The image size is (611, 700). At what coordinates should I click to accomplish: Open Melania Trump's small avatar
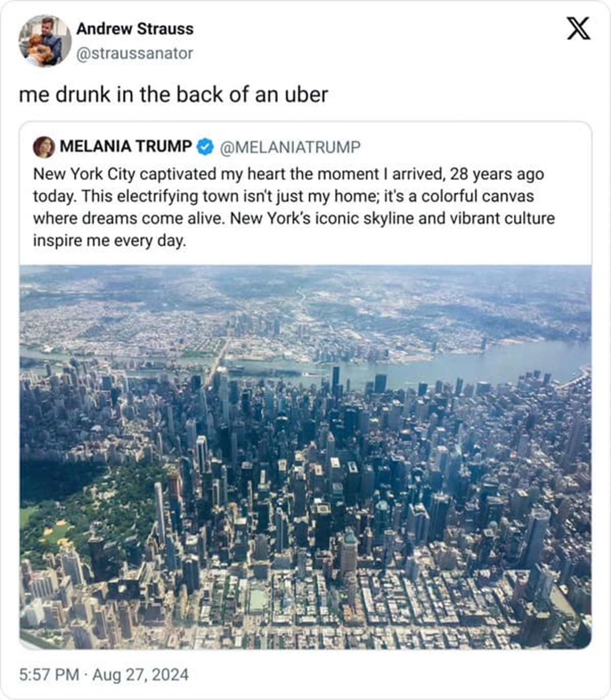(x=44, y=147)
